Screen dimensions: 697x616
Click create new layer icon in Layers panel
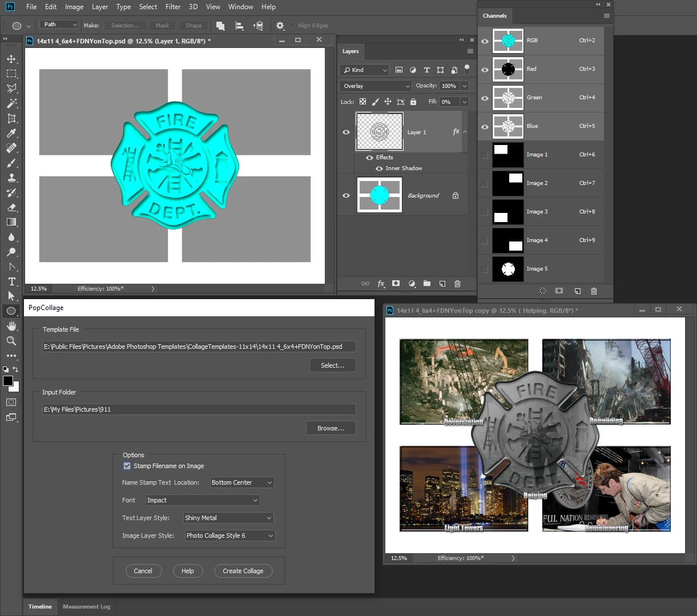click(x=442, y=284)
